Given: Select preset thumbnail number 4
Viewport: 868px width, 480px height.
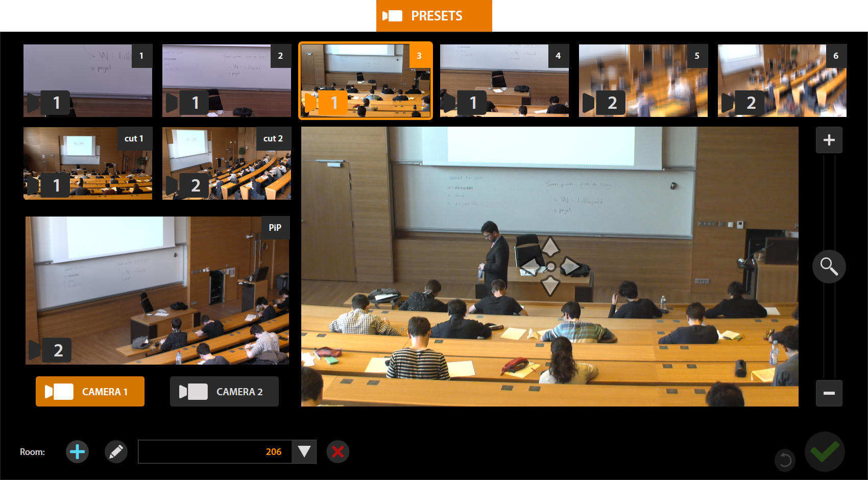Looking at the screenshot, I should click(504, 81).
